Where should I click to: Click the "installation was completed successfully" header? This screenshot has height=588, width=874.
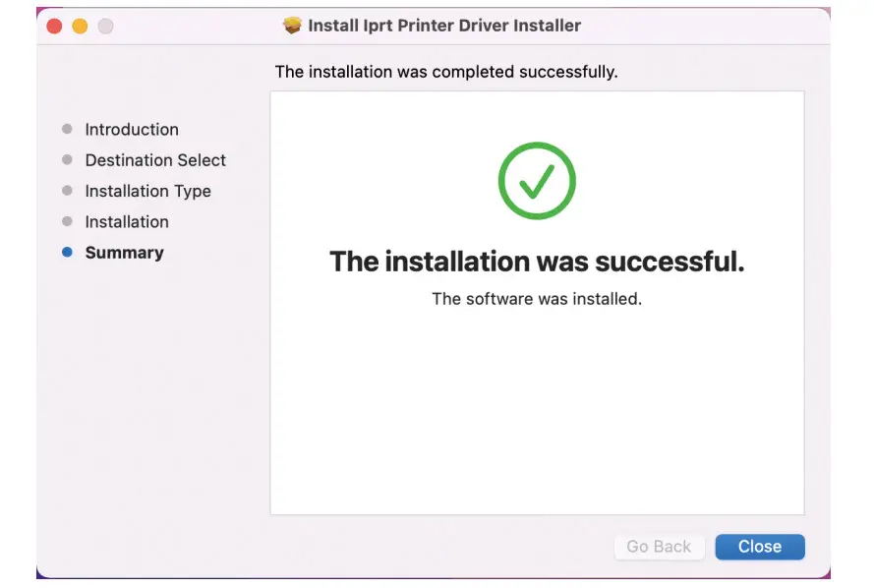tap(446, 72)
